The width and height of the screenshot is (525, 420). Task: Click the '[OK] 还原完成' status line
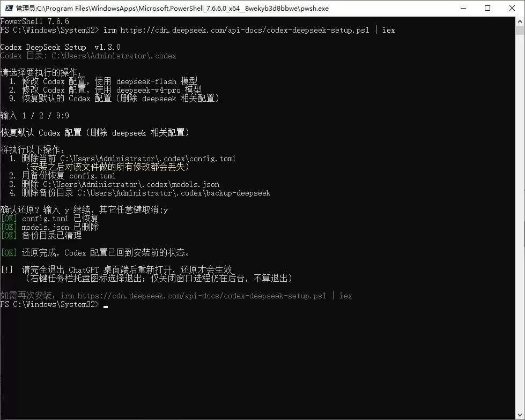coord(95,252)
